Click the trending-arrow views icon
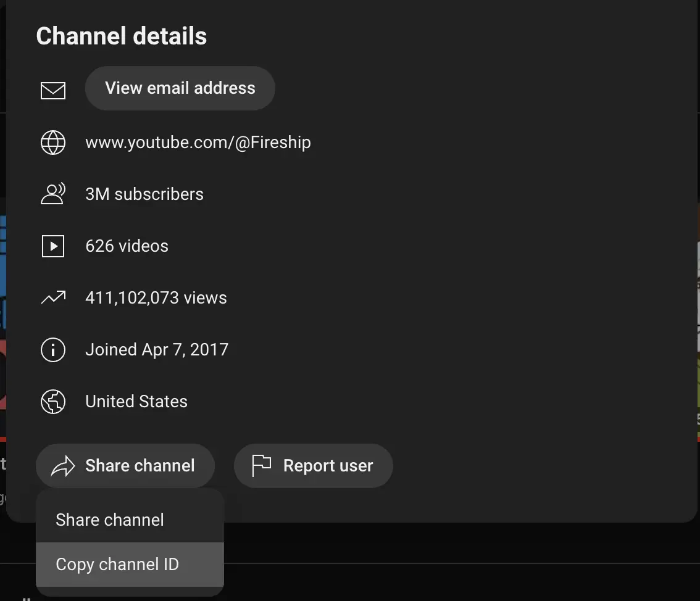This screenshot has height=601, width=700. (x=53, y=297)
